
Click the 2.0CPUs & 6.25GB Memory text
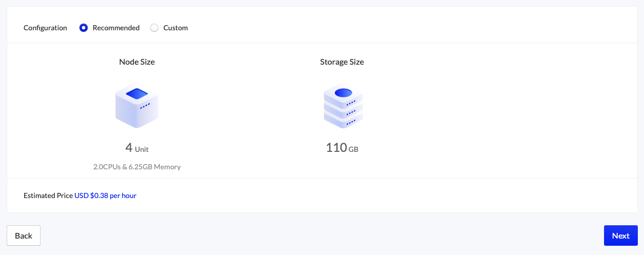click(x=137, y=167)
